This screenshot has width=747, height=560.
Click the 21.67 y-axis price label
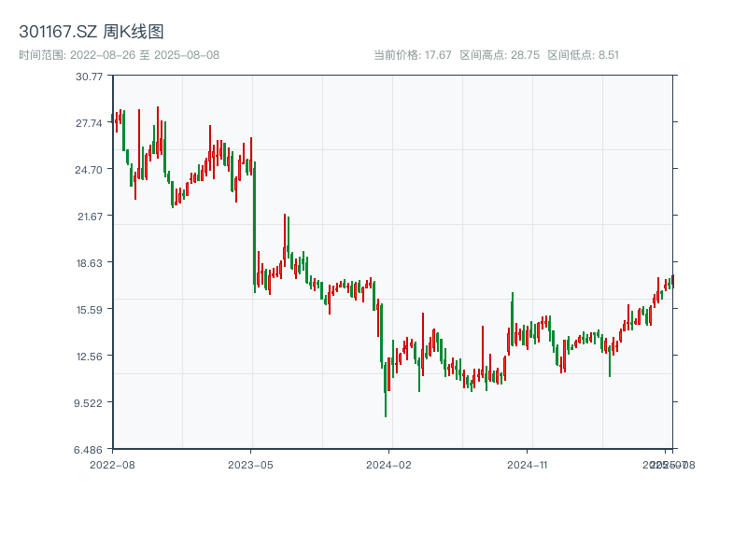tap(90, 216)
